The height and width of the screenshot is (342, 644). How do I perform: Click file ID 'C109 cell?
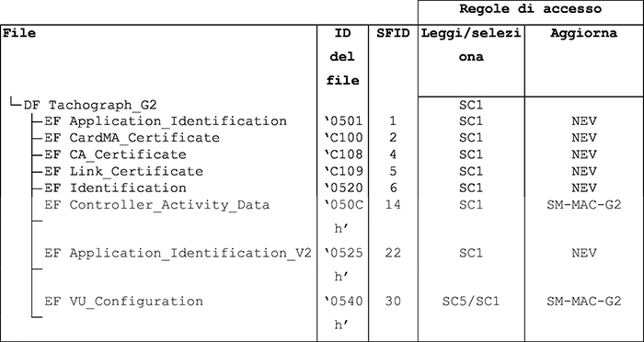[343, 171]
